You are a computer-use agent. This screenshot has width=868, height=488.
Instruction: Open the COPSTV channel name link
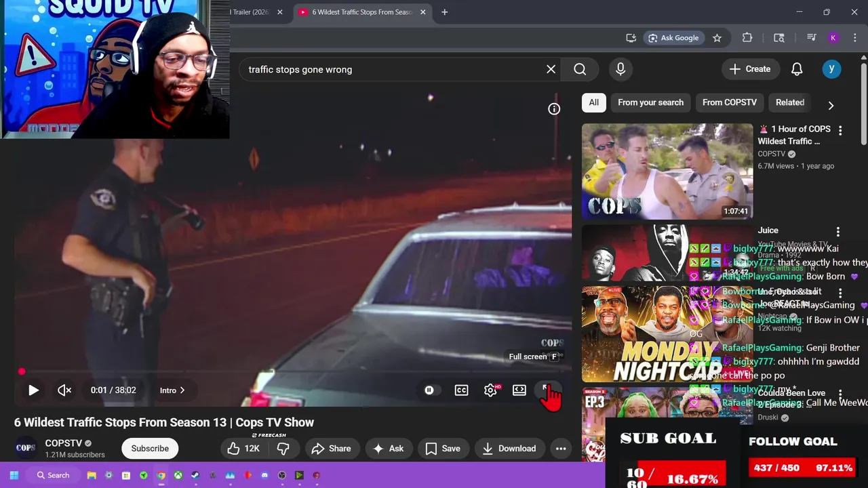[x=64, y=443]
